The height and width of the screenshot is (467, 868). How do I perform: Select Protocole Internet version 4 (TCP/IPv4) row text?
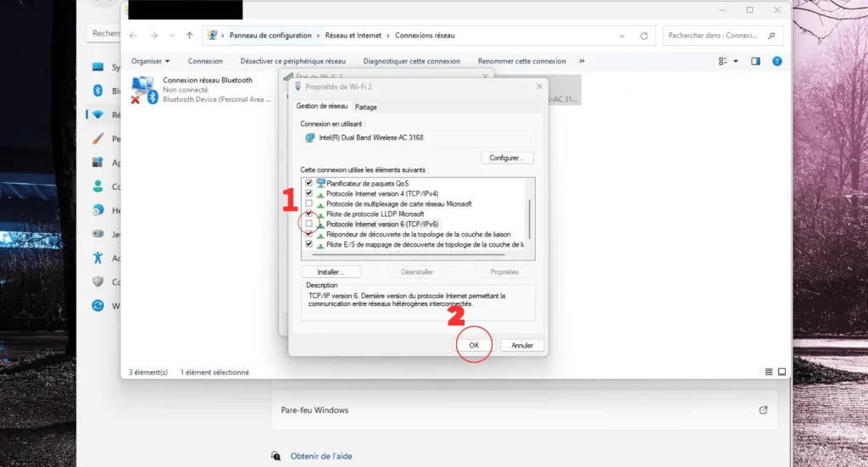382,193
